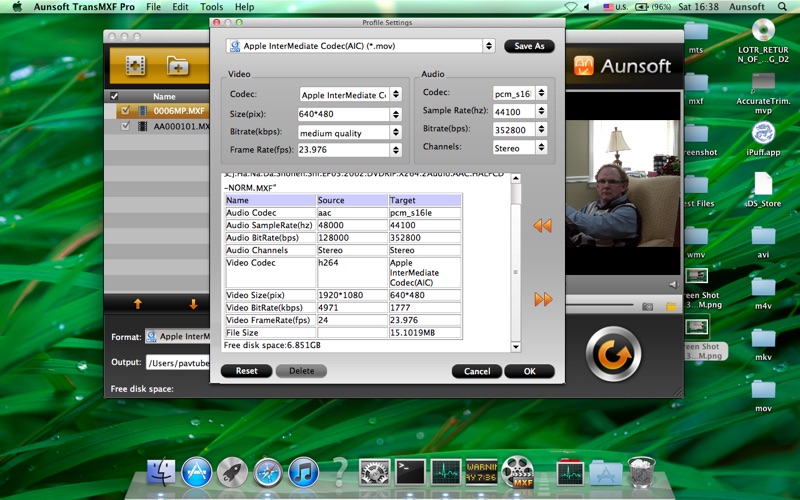Open the Tools menu
The image size is (800, 500).
point(211,7)
